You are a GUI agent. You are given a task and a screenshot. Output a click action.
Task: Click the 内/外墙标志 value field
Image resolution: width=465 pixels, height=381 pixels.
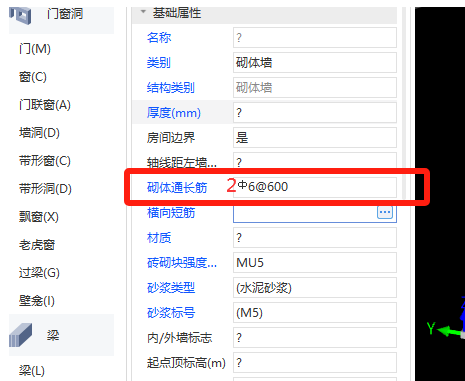[315, 337]
